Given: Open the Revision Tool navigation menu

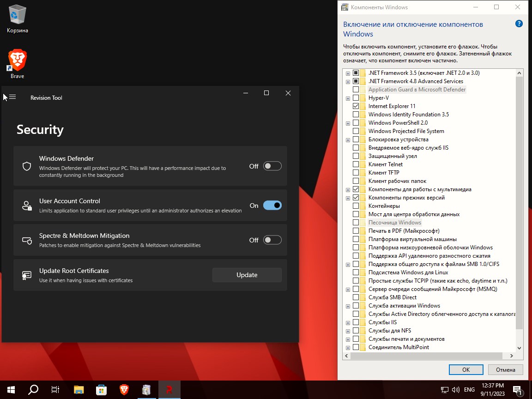Looking at the screenshot, I should [x=13, y=97].
